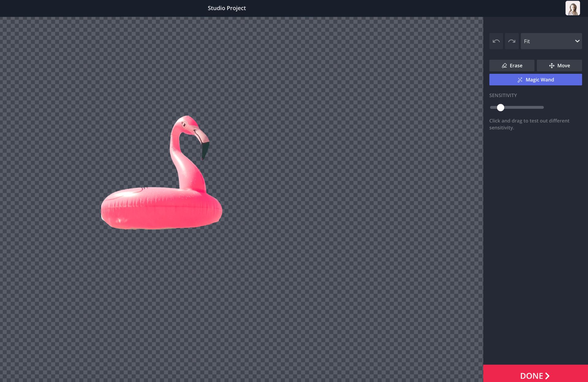Click the redo arrow icon

tap(511, 41)
